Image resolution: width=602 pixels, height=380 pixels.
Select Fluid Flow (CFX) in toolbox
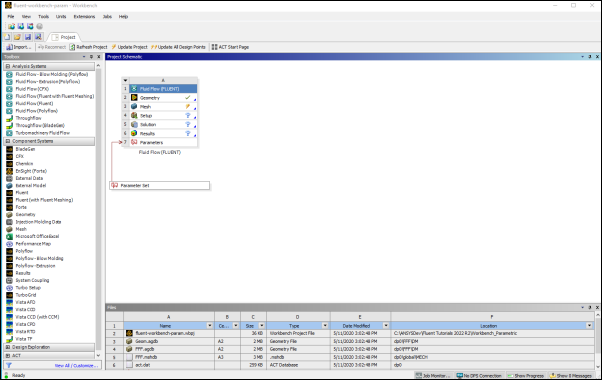click(32, 89)
